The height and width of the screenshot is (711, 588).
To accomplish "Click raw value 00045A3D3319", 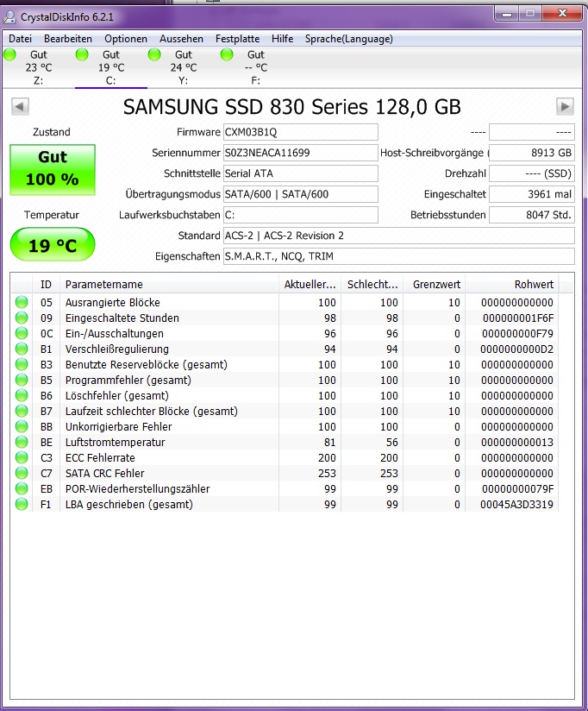I will coord(517,504).
